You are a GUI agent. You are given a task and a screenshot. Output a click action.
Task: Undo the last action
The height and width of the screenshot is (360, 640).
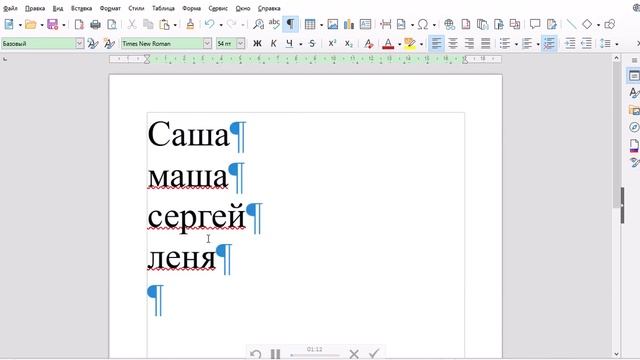209,24
